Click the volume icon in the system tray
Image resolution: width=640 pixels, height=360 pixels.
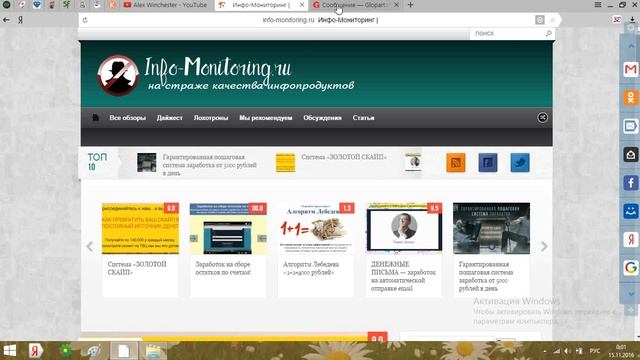[567, 351]
